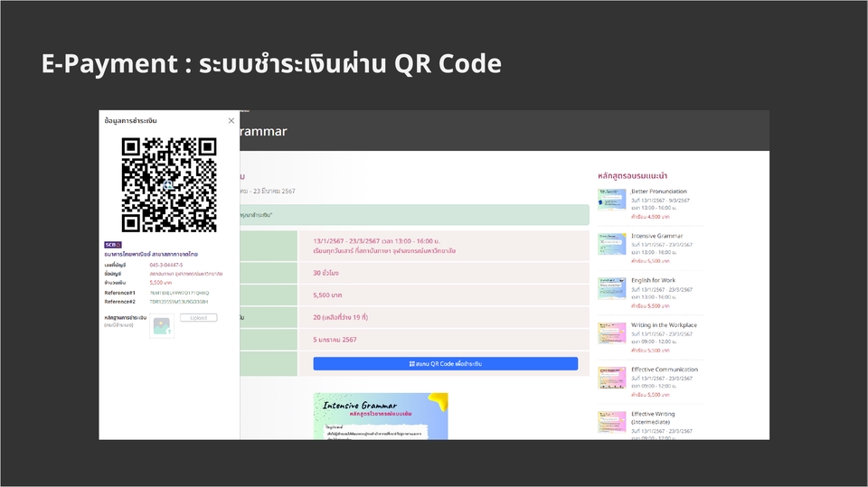868x487 pixels.
Task: Click the payment QR code image
Action: [x=169, y=185]
